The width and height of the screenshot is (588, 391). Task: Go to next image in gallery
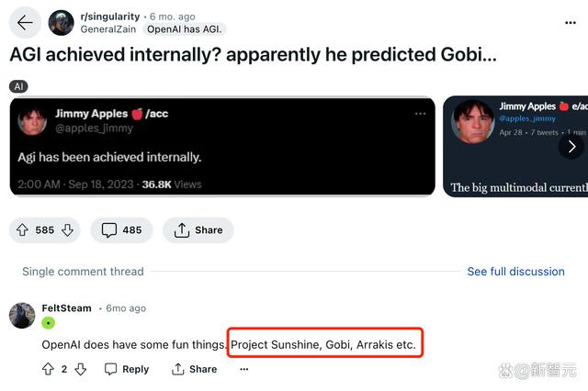coord(571,146)
